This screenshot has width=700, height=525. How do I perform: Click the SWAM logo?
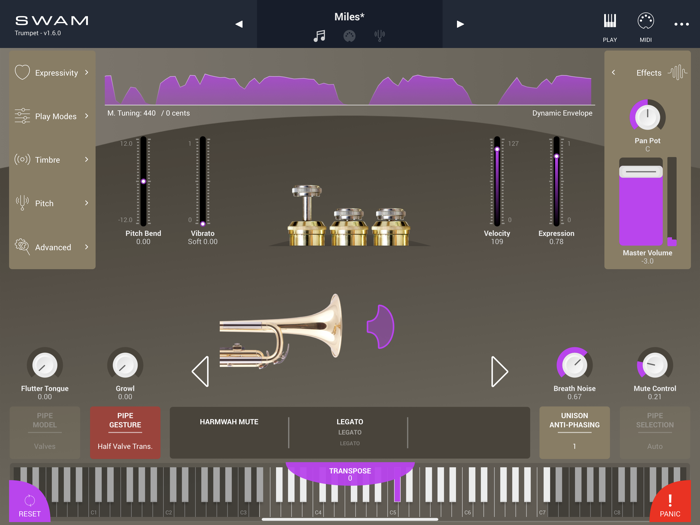point(52,21)
